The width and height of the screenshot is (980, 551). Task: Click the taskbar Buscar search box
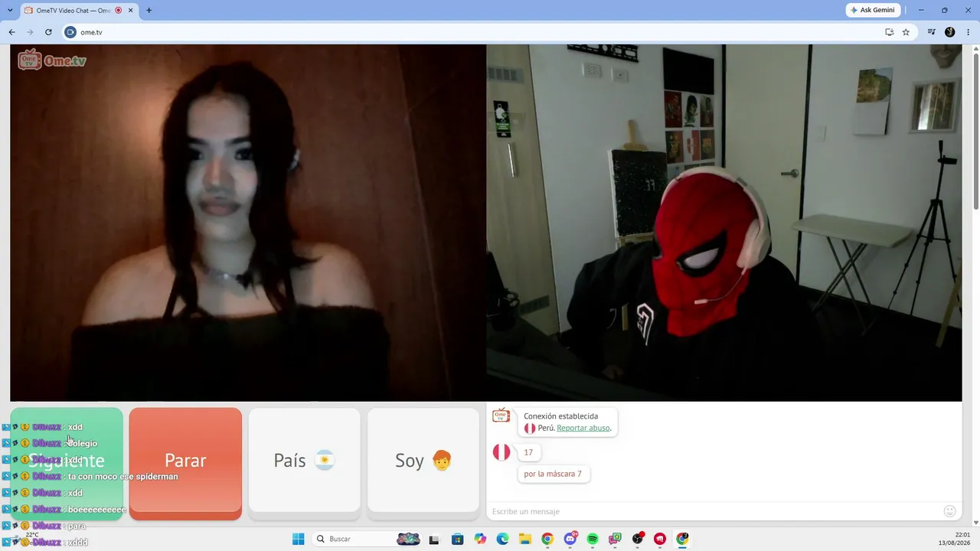367,539
